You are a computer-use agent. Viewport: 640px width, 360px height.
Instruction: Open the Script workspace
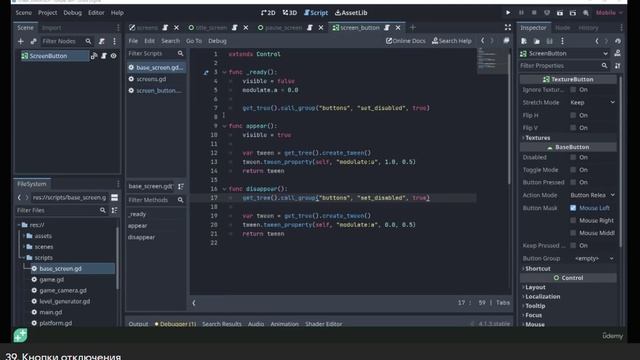pos(316,13)
